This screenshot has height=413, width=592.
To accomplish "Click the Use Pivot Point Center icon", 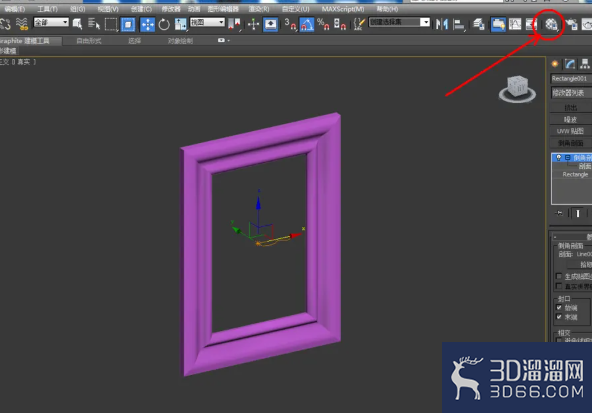I will pos(234,24).
